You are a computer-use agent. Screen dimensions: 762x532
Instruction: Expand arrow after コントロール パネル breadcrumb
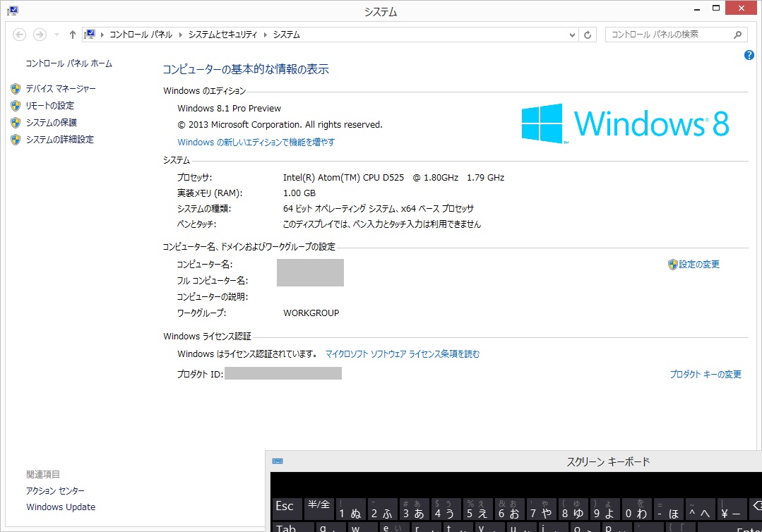(x=180, y=35)
